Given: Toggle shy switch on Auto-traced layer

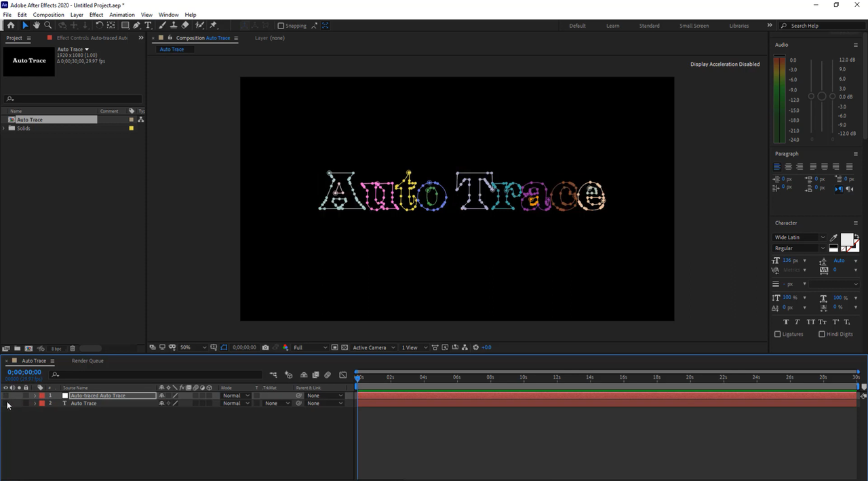Looking at the screenshot, I should tap(161, 396).
